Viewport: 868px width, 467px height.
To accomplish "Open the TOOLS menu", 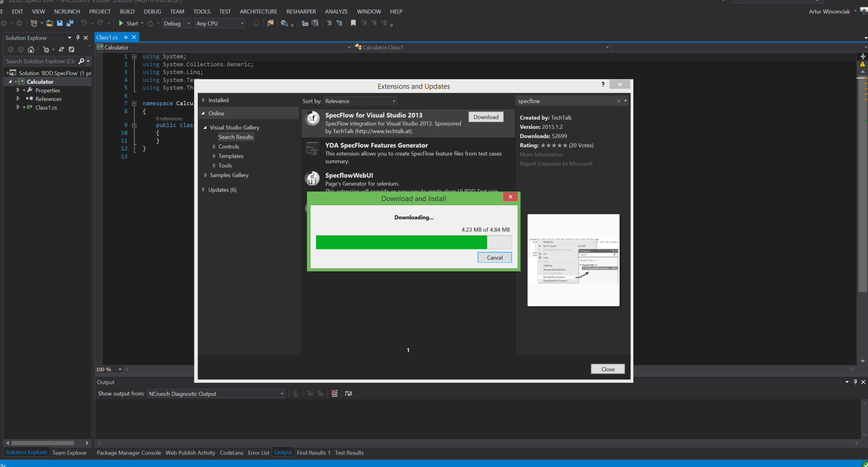I will click(x=201, y=12).
